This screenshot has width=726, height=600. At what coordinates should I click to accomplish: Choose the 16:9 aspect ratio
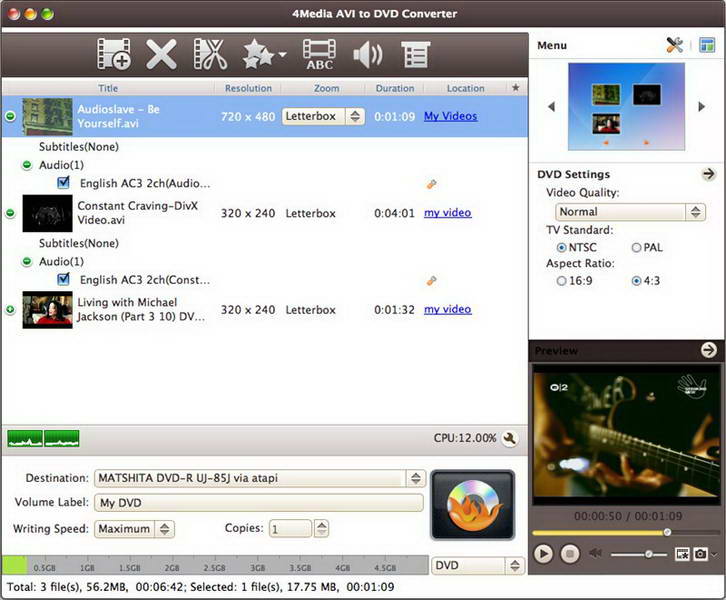[561, 281]
